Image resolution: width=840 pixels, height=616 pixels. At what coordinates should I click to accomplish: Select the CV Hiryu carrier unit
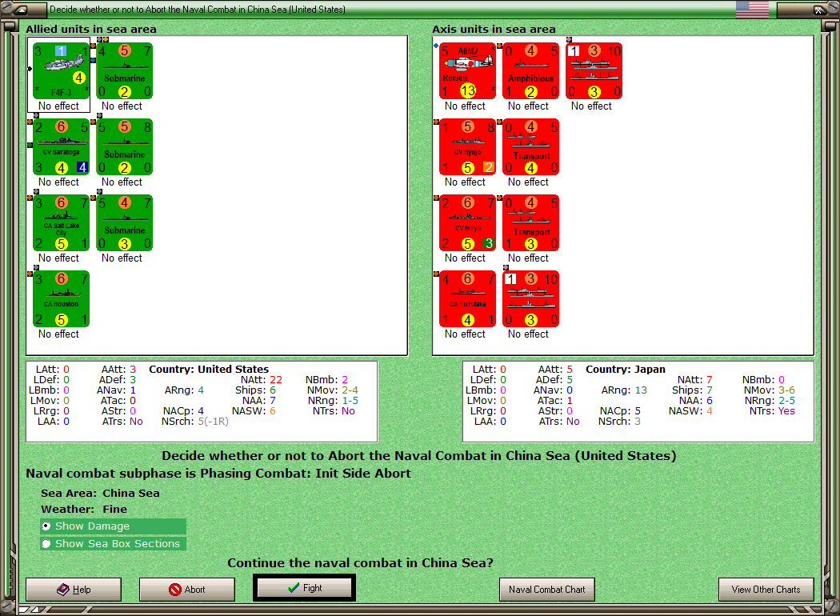468,223
